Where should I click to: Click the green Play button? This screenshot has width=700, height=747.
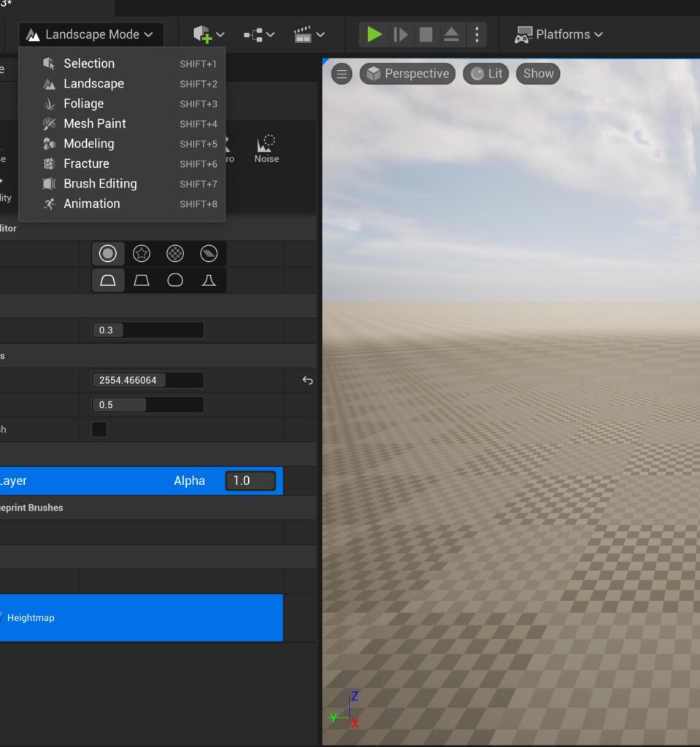click(x=374, y=34)
